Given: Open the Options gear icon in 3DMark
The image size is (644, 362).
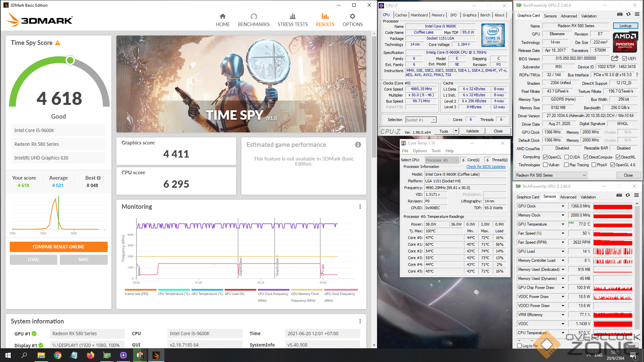Looking at the screenshot, I should (x=352, y=16).
